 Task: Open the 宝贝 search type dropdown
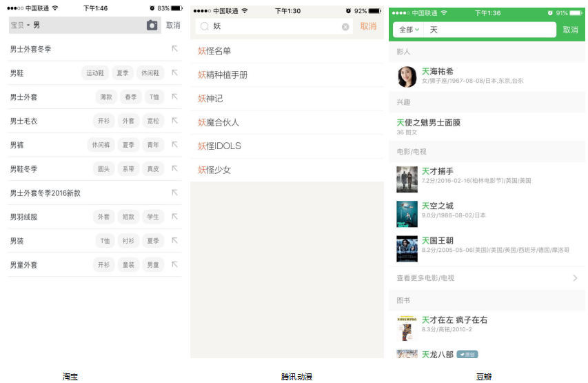point(20,26)
